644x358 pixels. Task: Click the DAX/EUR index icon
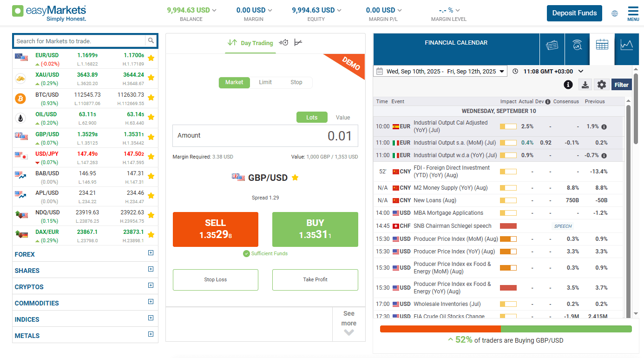coord(21,234)
